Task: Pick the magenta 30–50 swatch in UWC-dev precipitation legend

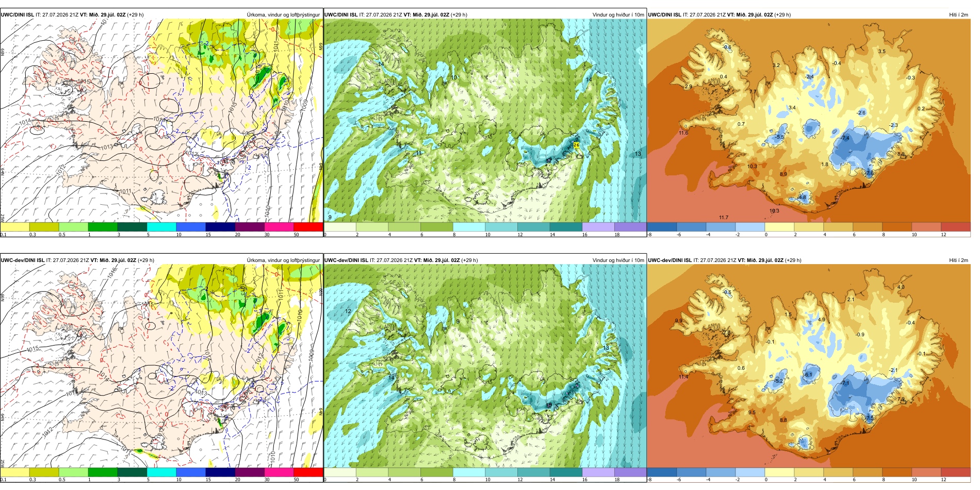Action: click(279, 472)
